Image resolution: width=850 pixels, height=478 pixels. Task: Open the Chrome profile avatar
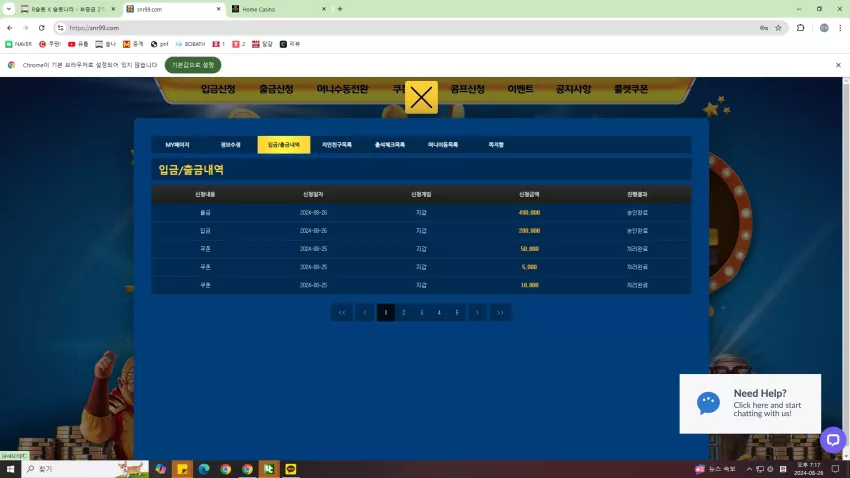tap(824, 28)
